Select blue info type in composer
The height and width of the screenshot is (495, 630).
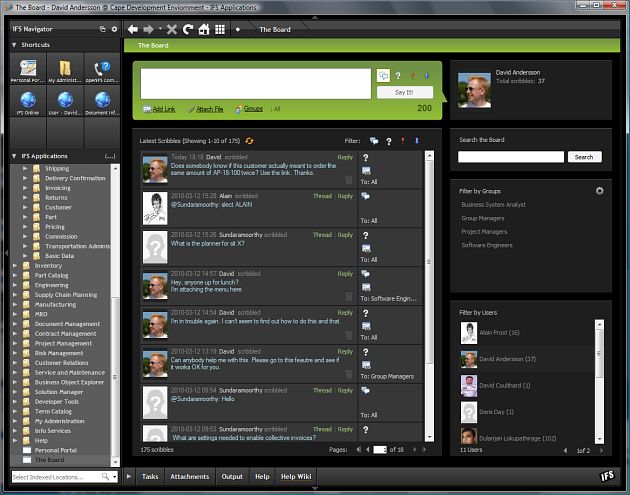[427, 76]
